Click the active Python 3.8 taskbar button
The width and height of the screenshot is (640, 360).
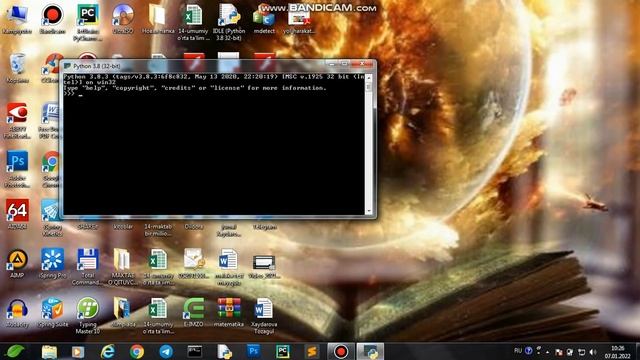tap(370, 352)
